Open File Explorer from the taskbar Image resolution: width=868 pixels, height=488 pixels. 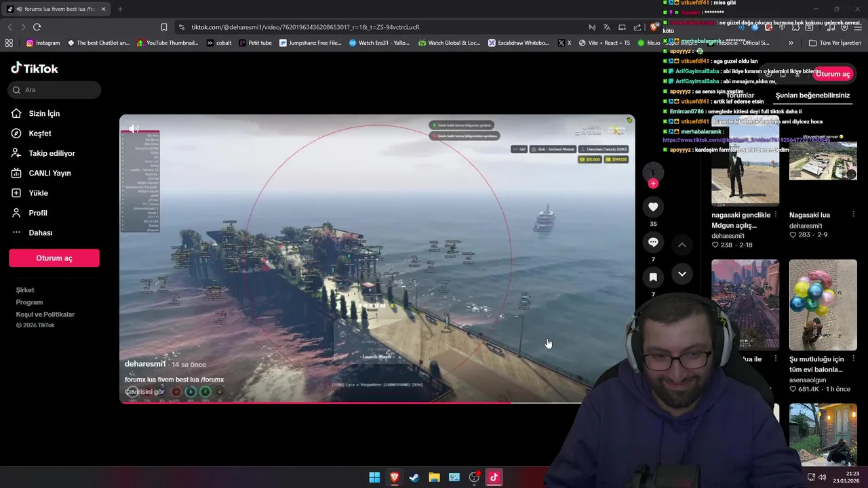pyautogui.click(x=434, y=477)
